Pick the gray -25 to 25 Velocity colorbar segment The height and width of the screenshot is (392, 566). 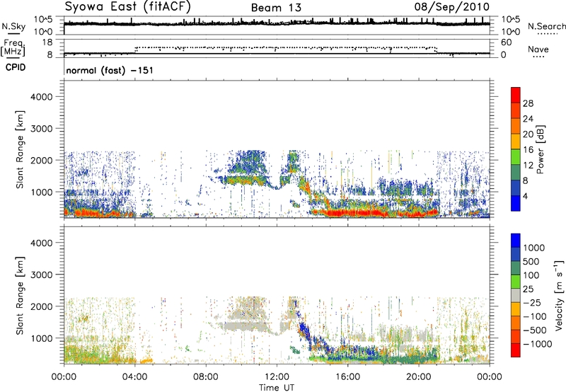(516, 296)
